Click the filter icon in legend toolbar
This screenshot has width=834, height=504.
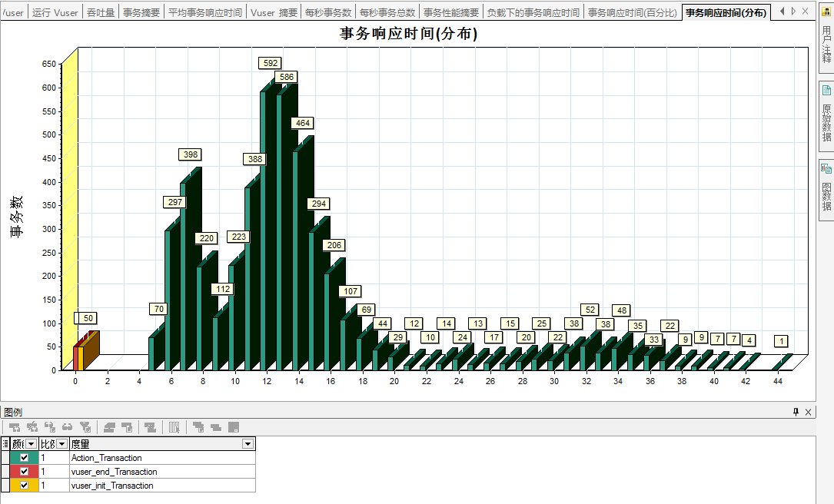pos(86,426)
